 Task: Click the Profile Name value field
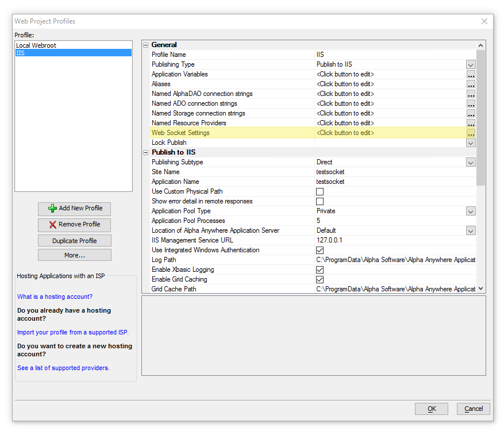coord(395,55)
